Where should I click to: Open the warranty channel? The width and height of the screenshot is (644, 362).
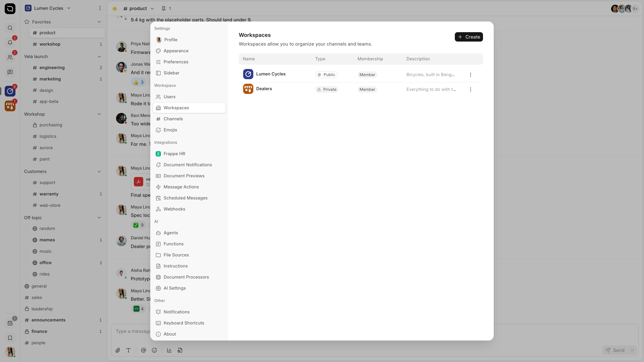point(67,194)
